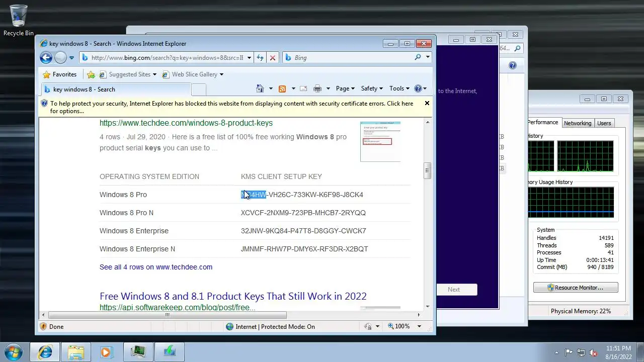Image resolution: width=644 pixels, height=362 pixels.
Task: Refresh the page with the refresh icon
Action: point(260,58)
